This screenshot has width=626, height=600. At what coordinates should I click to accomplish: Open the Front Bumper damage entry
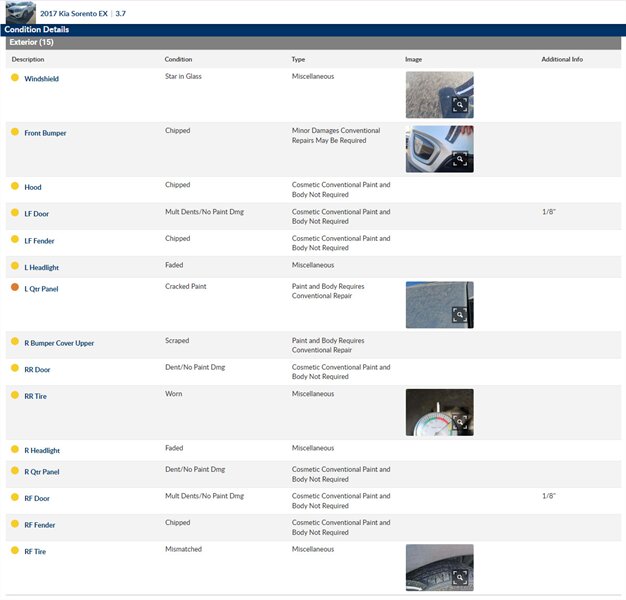click(45, 133)
